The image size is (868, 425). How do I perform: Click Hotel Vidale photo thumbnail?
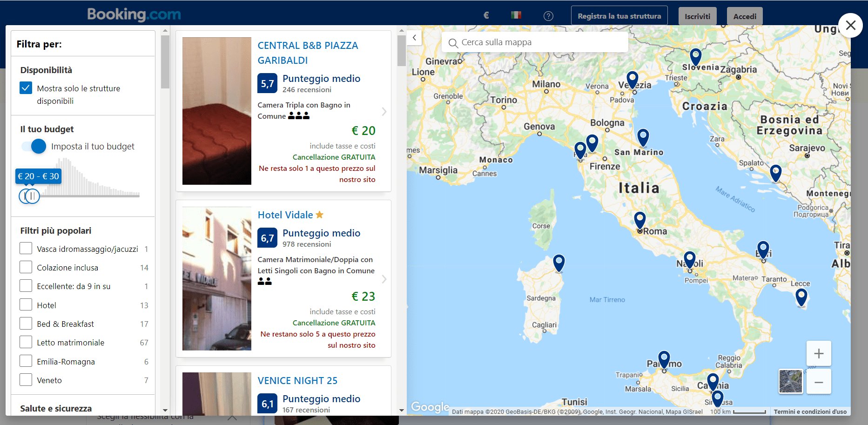[217, 278]
